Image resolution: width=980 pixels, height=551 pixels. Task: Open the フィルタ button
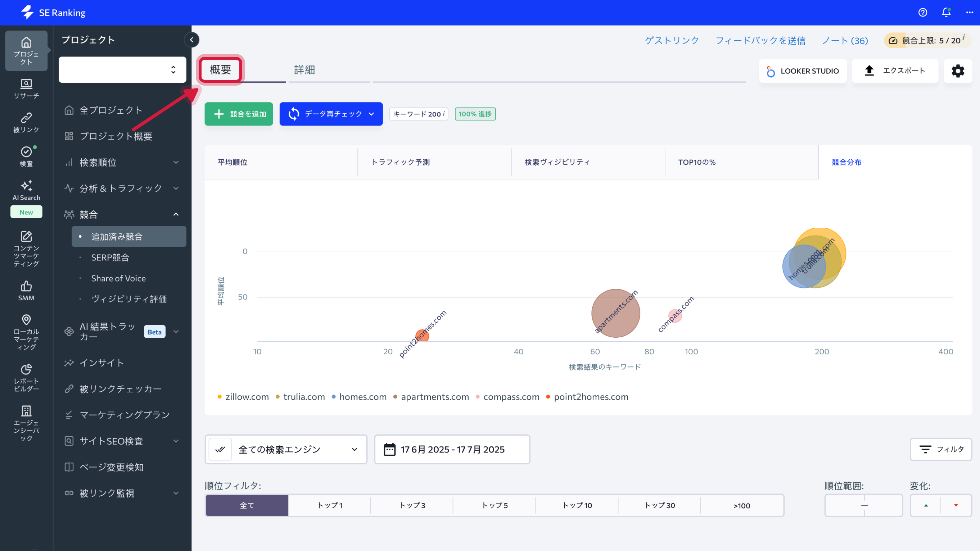tap(941, 450)
